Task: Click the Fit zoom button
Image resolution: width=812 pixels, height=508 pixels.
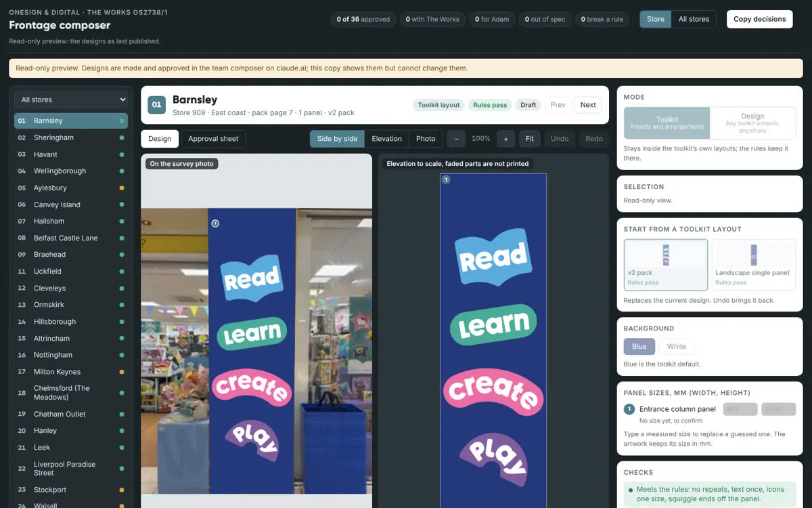Action: click(530, 139)
